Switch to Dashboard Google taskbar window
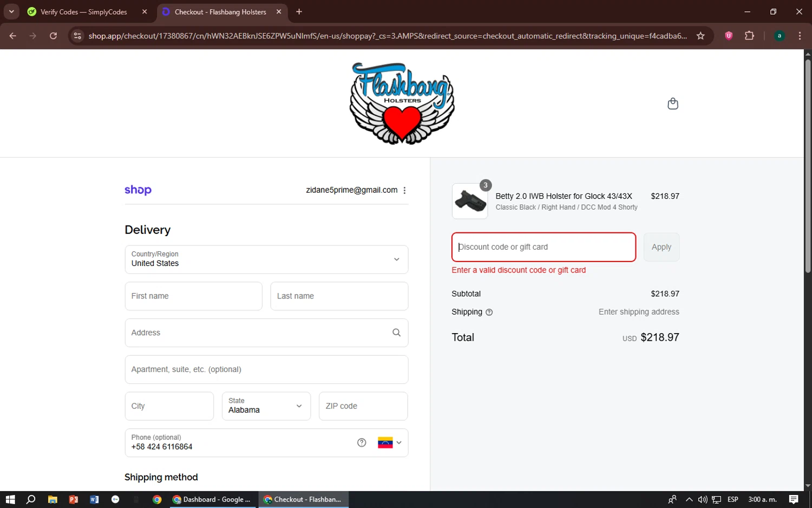812x508 pixels. click(x=212, y=499)
